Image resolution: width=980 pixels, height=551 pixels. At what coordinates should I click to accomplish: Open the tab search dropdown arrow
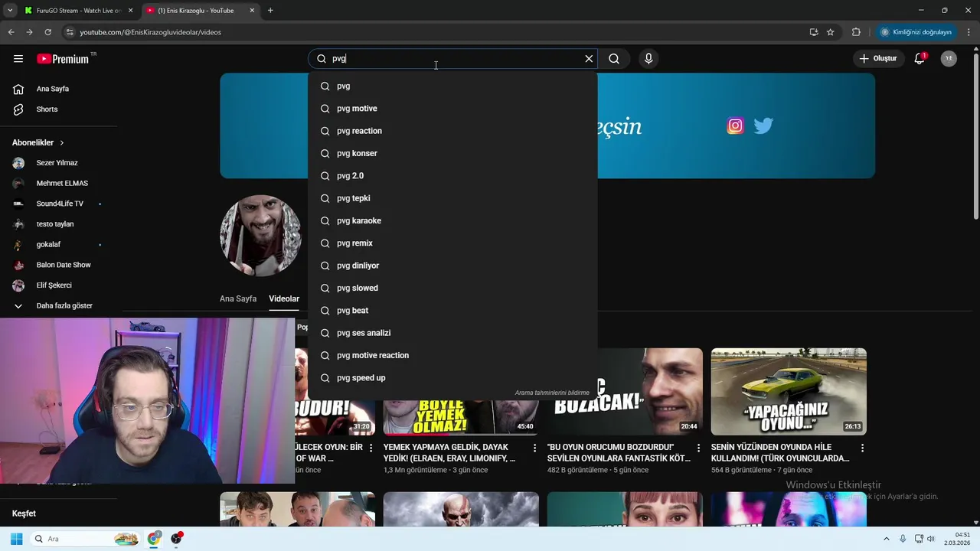(10, 11)
